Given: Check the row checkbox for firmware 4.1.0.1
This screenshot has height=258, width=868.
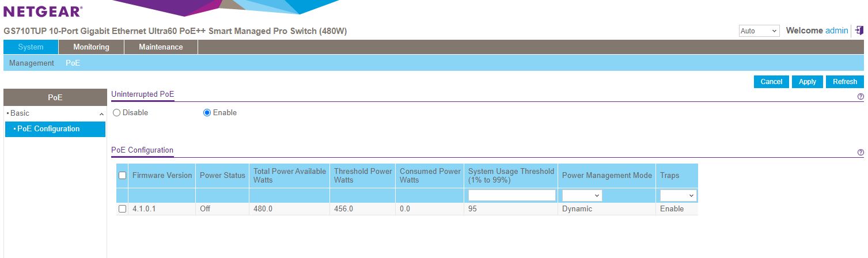Looking at the screenshot, I should click(122, 209).
